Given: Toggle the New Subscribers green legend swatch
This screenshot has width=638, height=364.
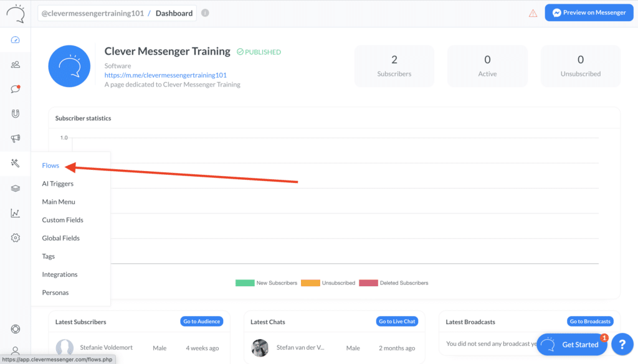Looking at the screenshot, I should 245,283.
